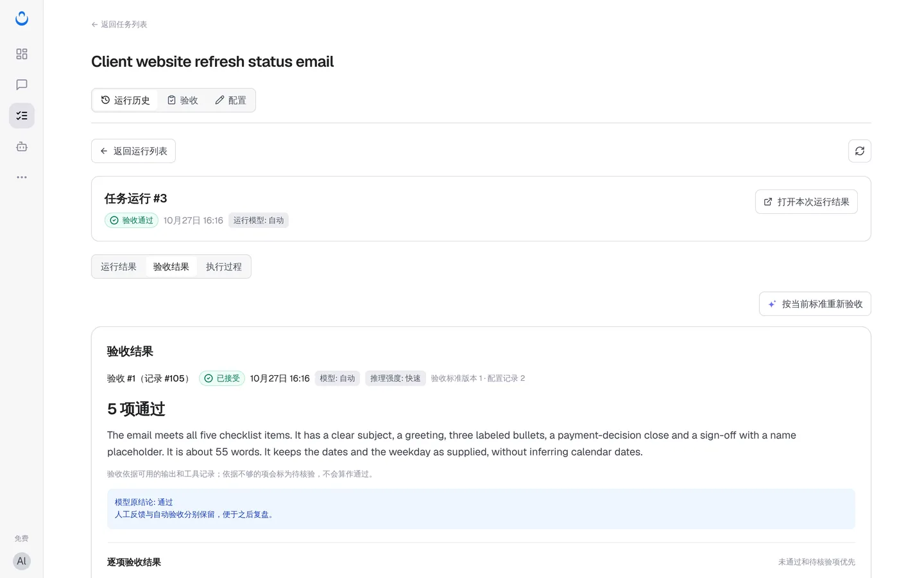Viewport: 924px width, 578px height.
Task: Select the 运行结果 tab
Action: click(x=119, y=267)
